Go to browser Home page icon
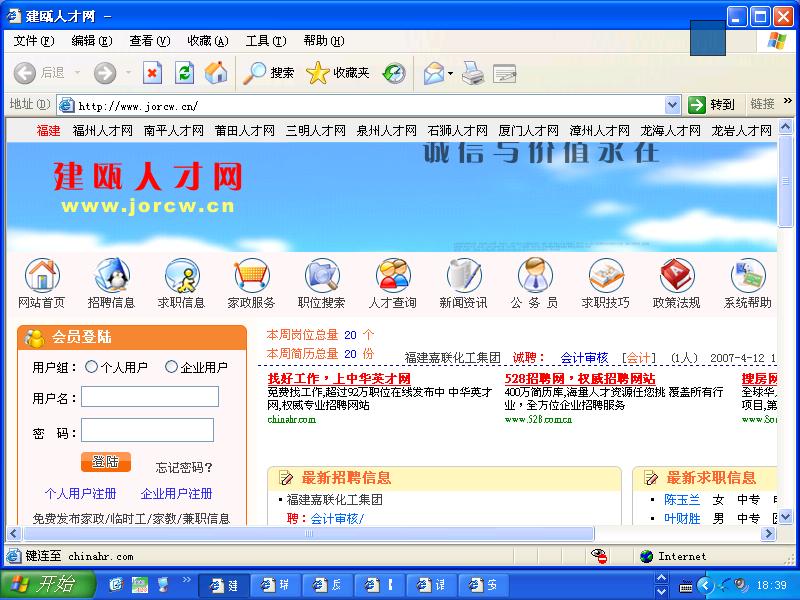The height and width of the screenshot is (600, 800). click(216, 73)
